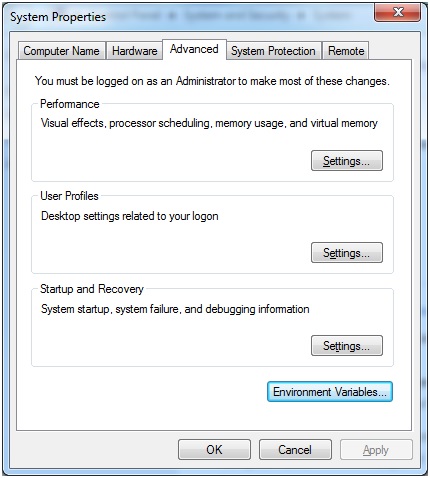Click the Administrator logon notice text
The height and width of the screenshot is (478, 430).
pos(212,81)
